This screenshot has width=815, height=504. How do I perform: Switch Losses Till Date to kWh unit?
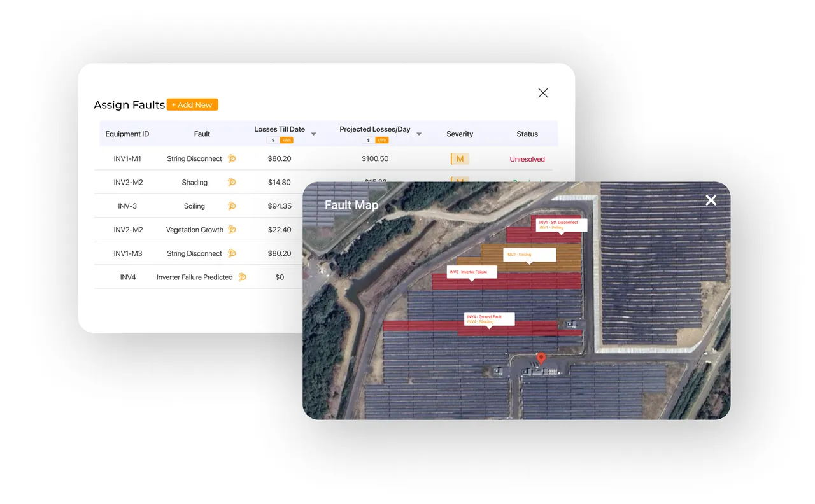(x=287, y=140)
